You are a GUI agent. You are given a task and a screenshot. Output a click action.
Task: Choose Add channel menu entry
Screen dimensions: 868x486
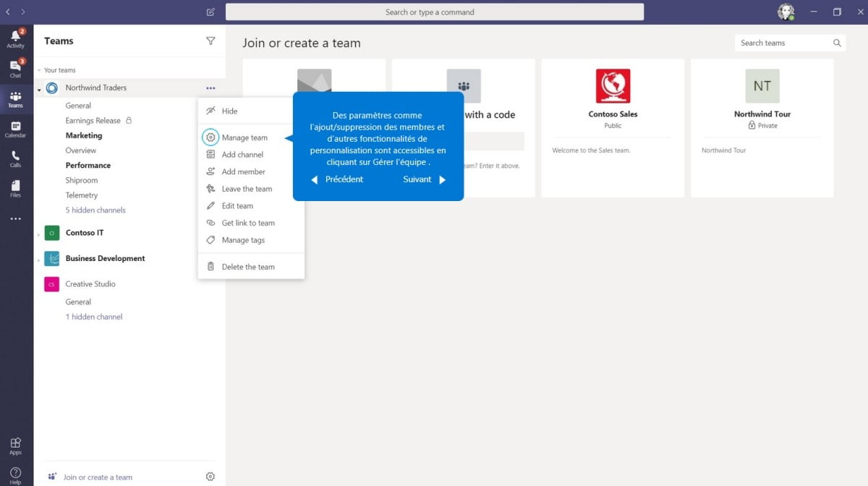pos(251,155)
